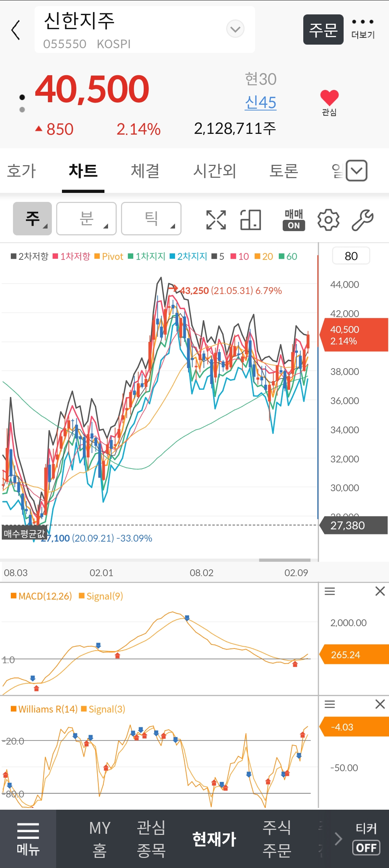The height and width of the screenshot is (868, 389).
Task: Go to the 토론 tab
Action: point(284,171)
